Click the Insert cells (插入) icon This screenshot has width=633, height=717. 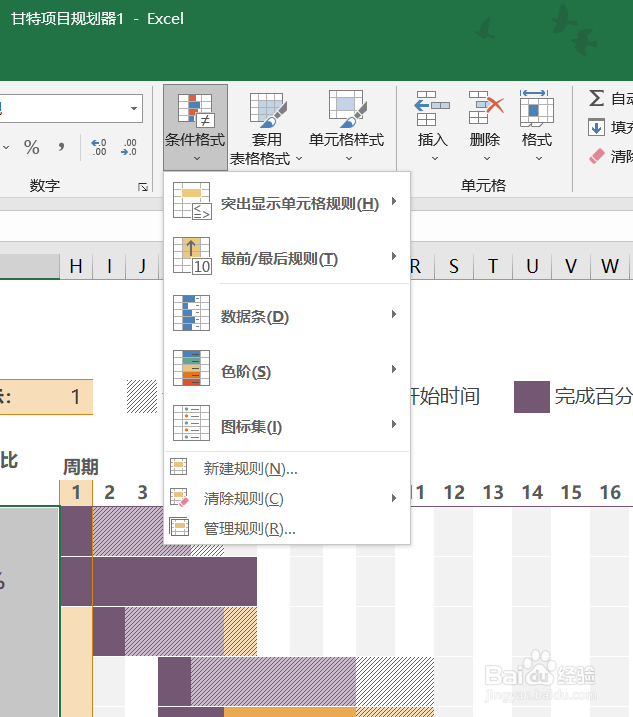432,108
